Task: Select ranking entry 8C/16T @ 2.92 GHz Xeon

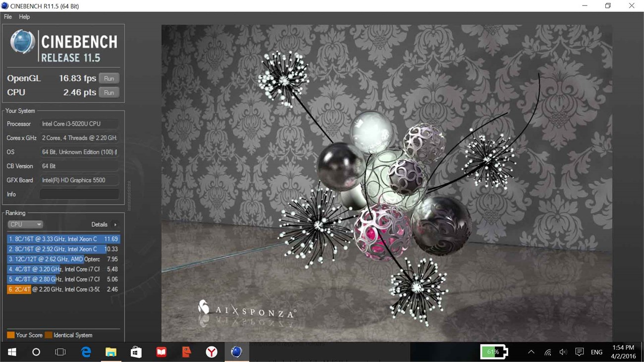Action: click(x=63, y=249)
